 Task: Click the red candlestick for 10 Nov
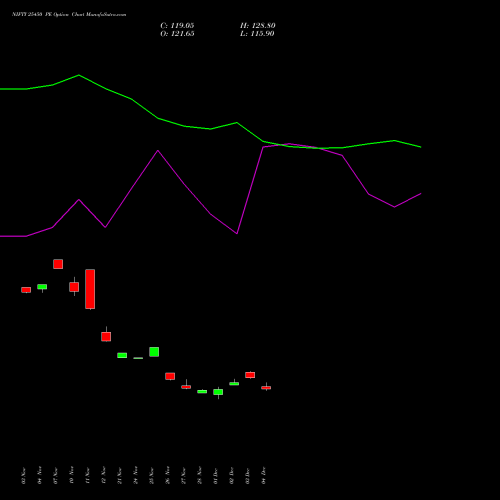point(74,287)
